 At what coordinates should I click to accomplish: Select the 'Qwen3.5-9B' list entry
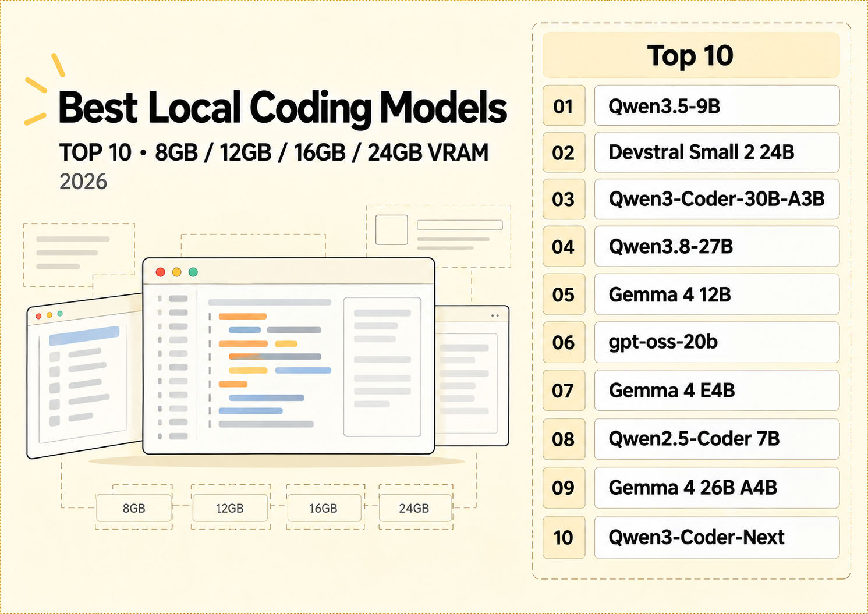(x=717, y=106)
